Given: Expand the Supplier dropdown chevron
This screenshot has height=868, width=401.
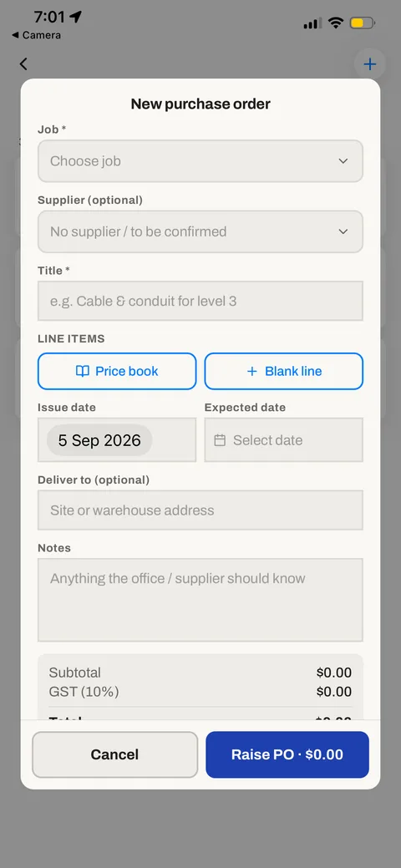Looking at the screenshot, I should coord(343,231).
